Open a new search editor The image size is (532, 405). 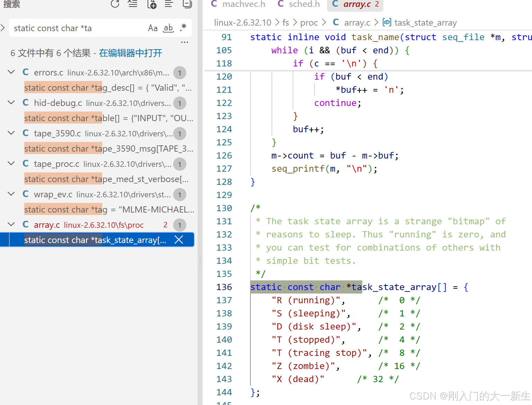[x=151, y=4]
